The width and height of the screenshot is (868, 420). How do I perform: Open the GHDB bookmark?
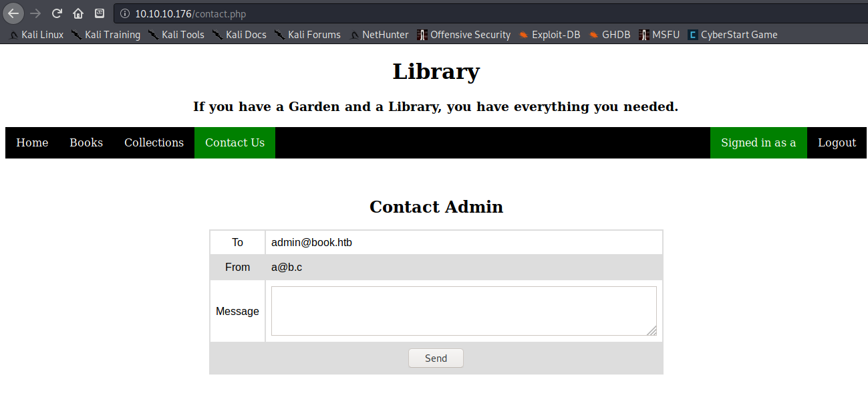pyautogui.click(x=609, y=35)
